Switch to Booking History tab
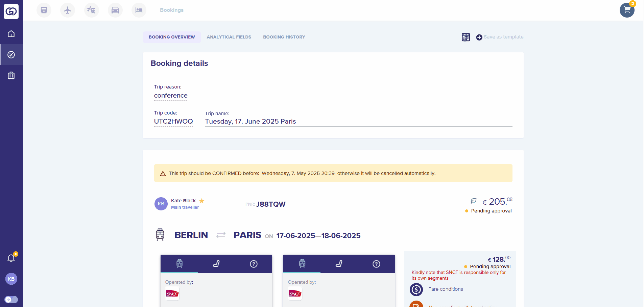This screenshot has height=307, width=644. tap(284, 37)
